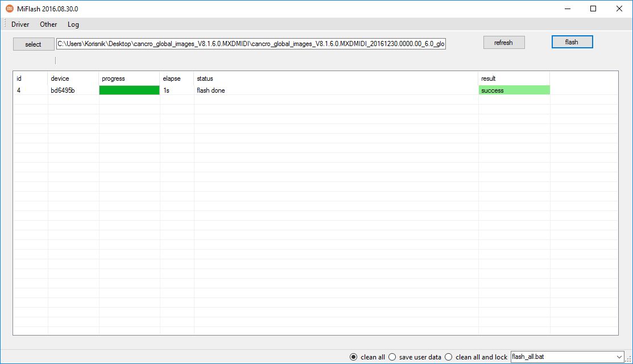Minimize the MiFlash window

(x=568, y=9)
